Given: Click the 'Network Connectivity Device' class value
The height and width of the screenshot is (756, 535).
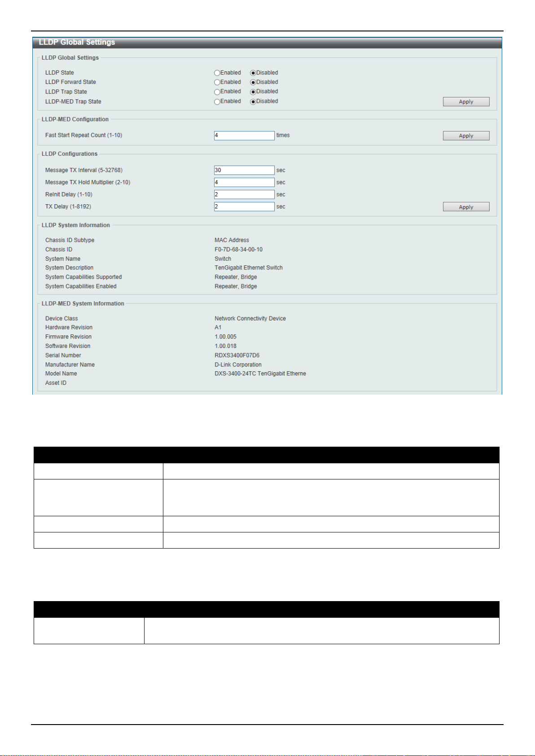Looking at the screenshot, I should tap(250, 319).
